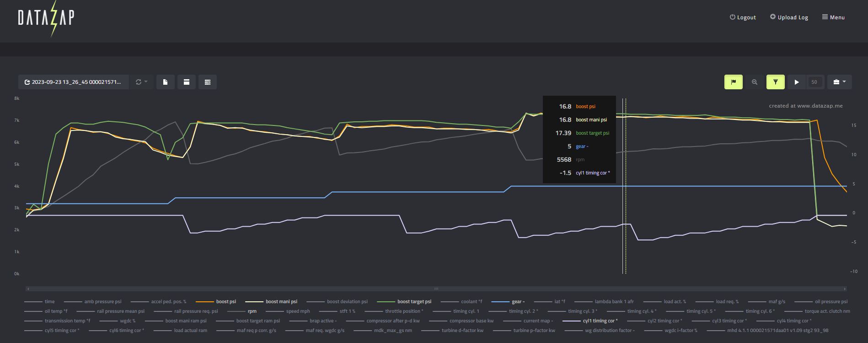Show the 'stft 1 %' series

pos(338,311)
